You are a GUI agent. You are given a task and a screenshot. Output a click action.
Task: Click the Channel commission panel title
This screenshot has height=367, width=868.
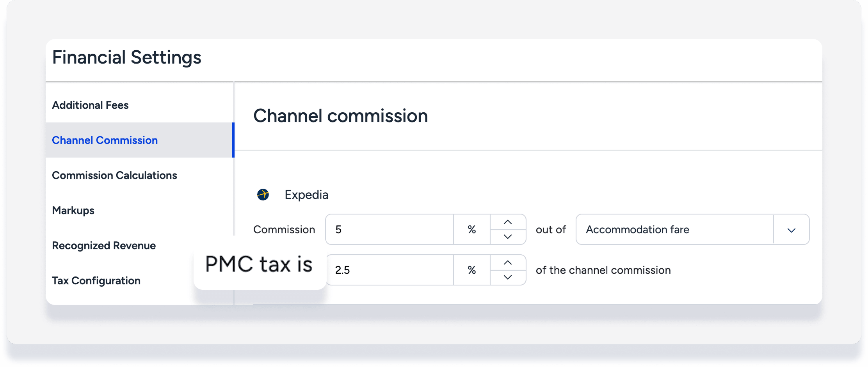point(340,116)
